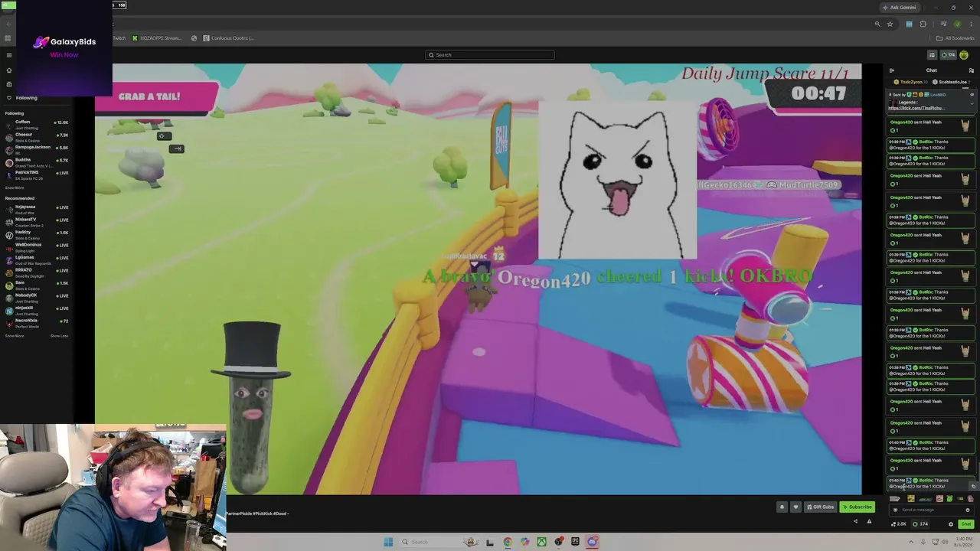Report the stream via the warning icon
This screenshot has width=980, height=551.
click(x=869, y=522)
